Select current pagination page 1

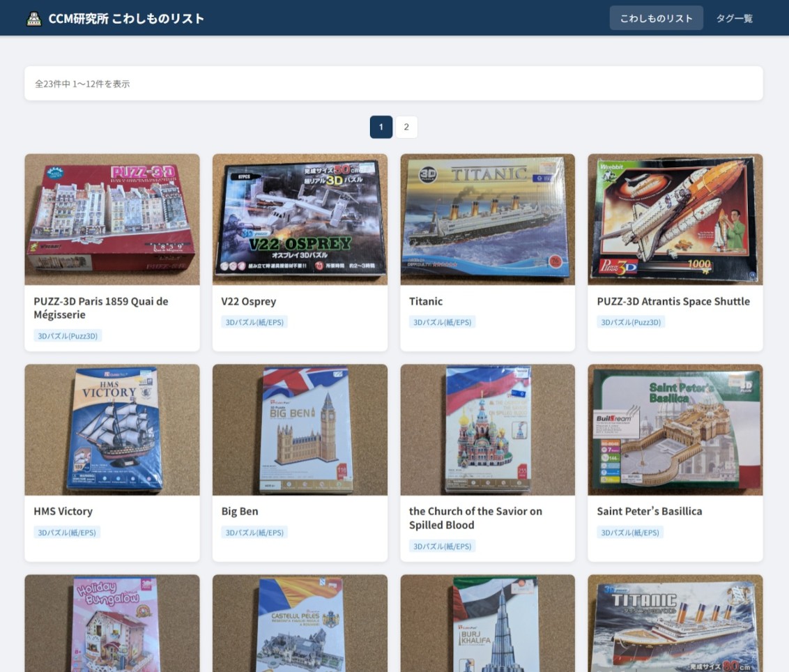tap(381, 127)
